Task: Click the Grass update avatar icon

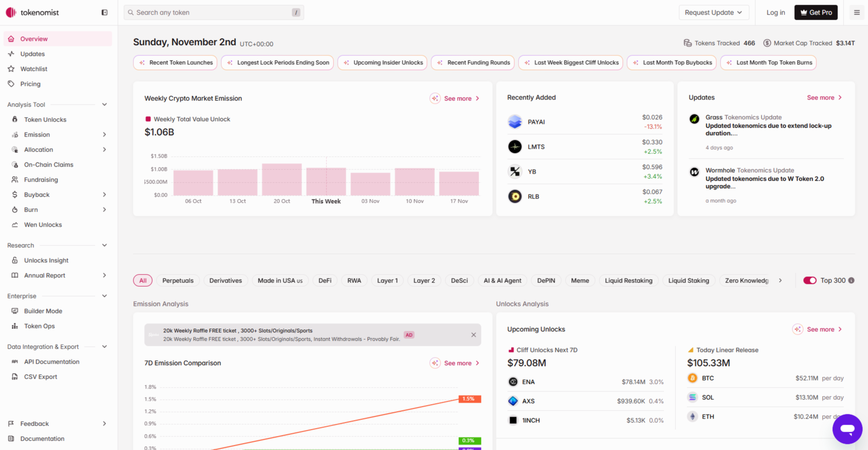Action: pyautogui.click(x=694, y=119)
